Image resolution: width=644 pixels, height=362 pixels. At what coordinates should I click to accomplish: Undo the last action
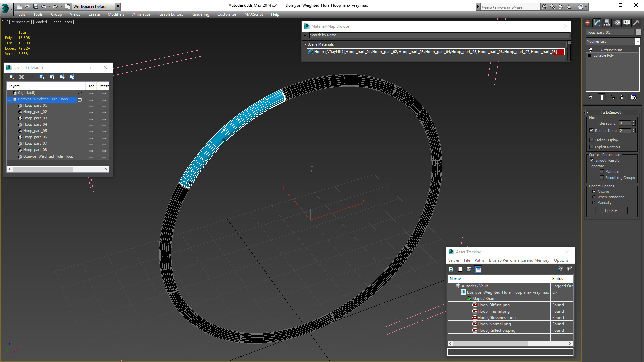pyautogui.click(x=43, y=6)
